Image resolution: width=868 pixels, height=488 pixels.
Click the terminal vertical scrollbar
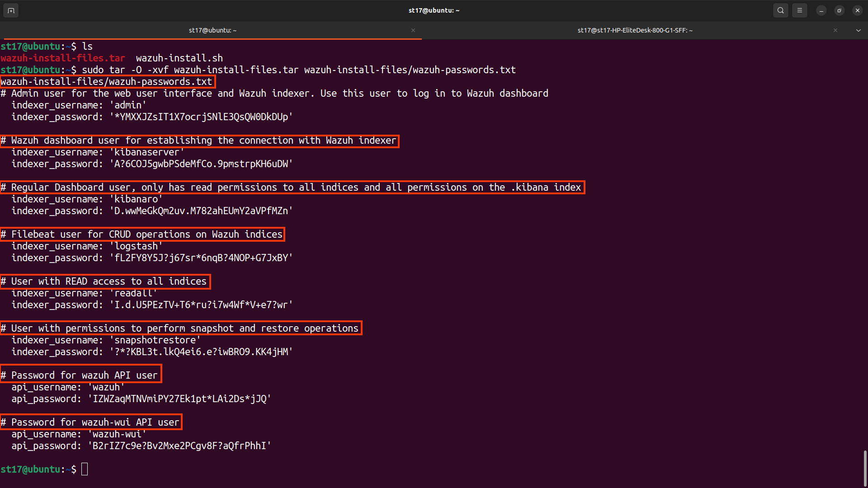pyautogui.click(x=865, y=468)
